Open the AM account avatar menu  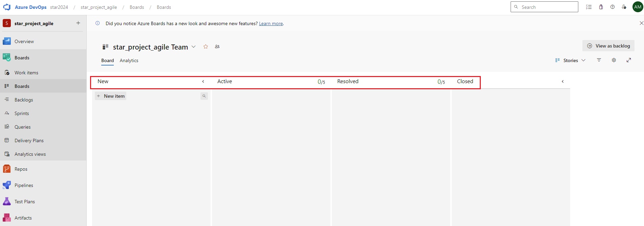(x=638, y=7)
